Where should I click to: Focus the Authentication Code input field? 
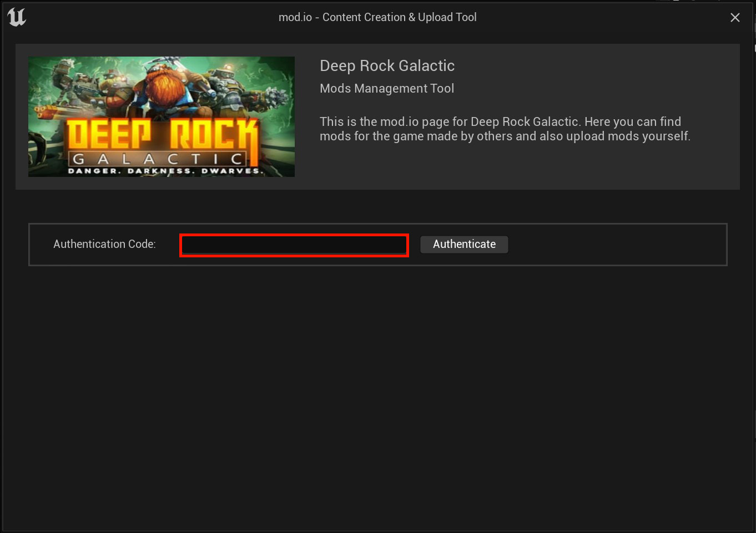[294, 245]
